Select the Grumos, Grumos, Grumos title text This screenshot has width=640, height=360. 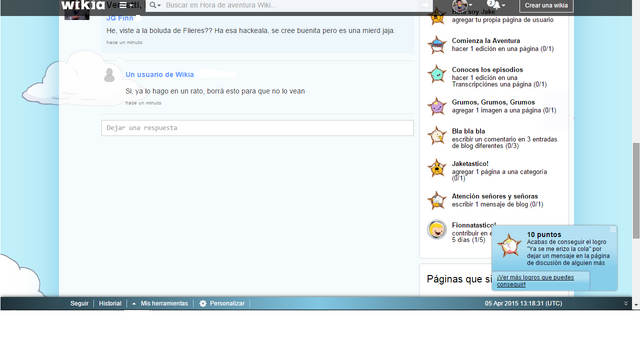coord(493,102)
